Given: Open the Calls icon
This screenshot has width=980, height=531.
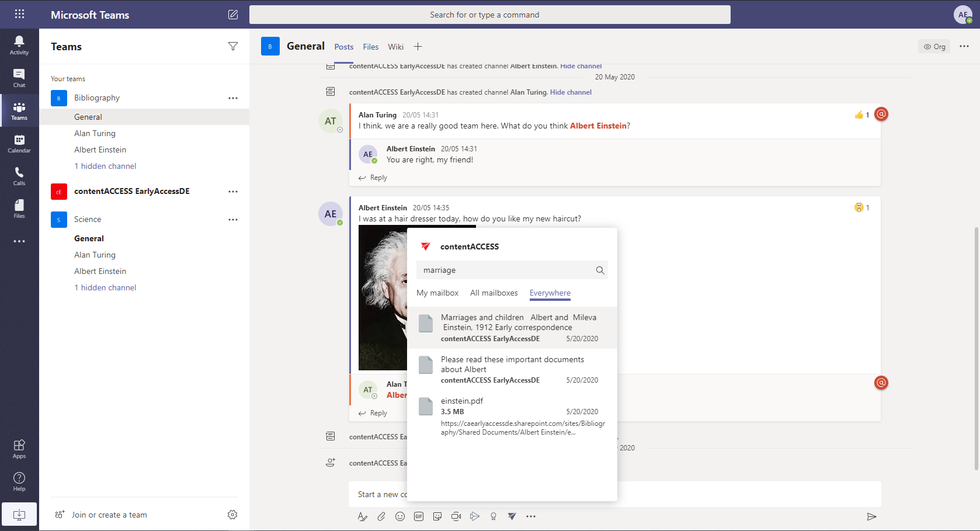Looking at the screenshot, I should point(19,175).
